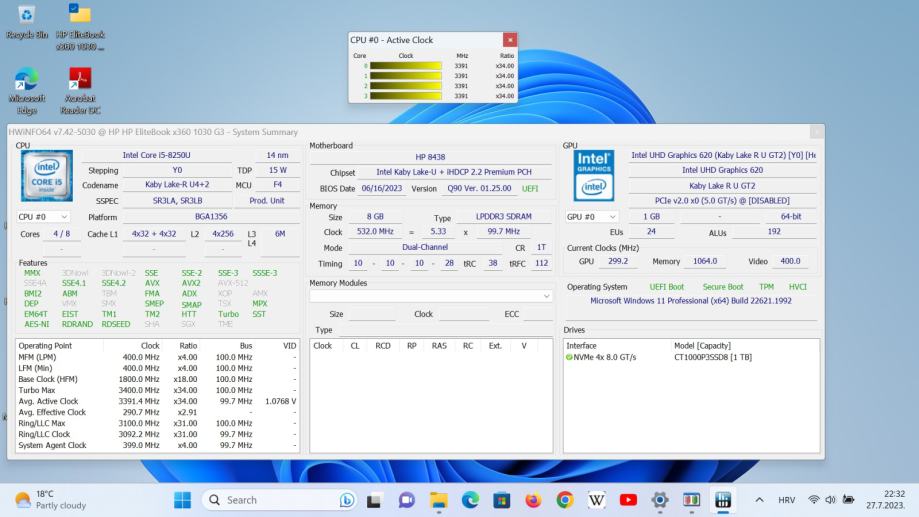Click the Intel Graphics logo
This screenshot has height=517, width=919.
(x=594, y=176)
